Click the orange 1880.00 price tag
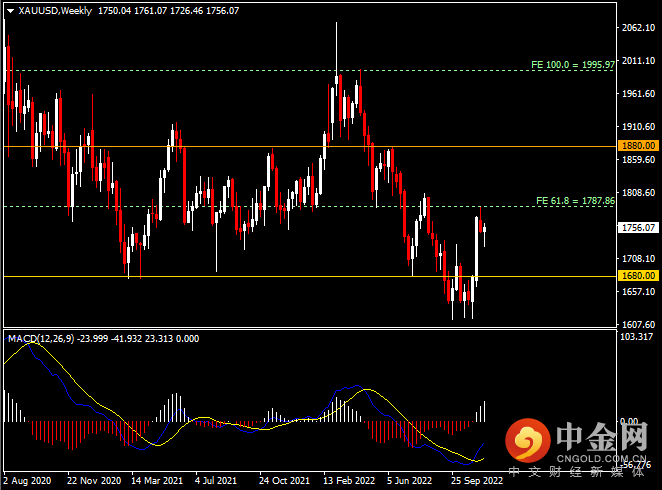This screenshot has height=490, width=662. point(637,145)
